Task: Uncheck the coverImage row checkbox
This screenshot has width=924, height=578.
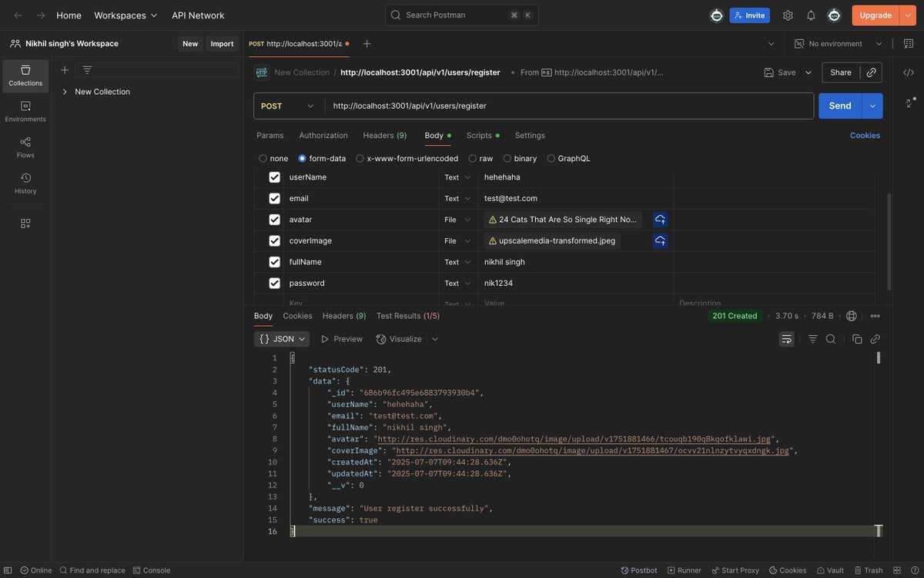Action: (274, 240)
